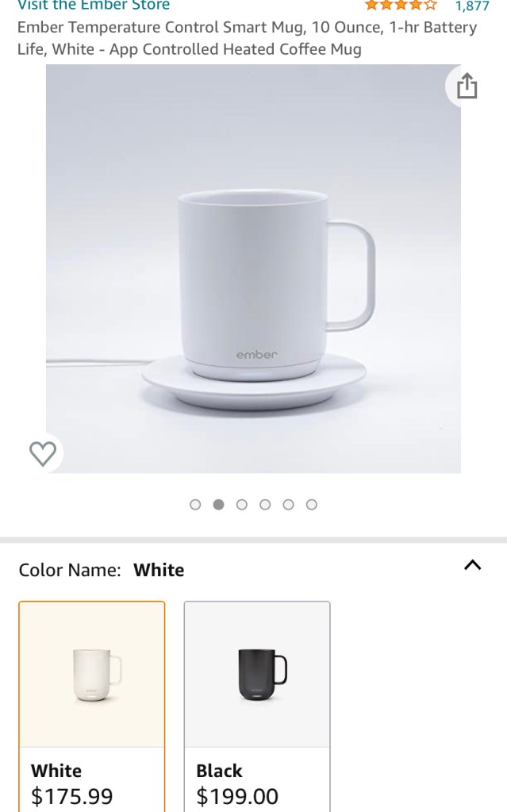Select the White color option

92,706
